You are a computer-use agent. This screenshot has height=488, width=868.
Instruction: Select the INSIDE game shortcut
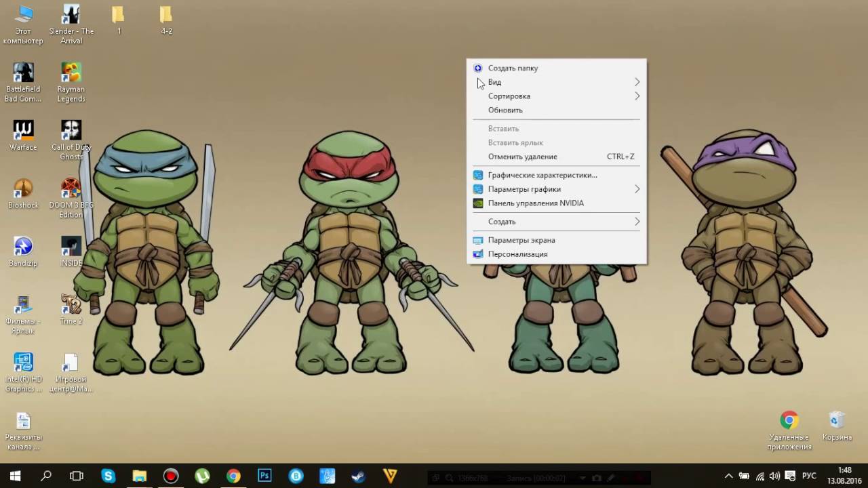coord(71,251)
